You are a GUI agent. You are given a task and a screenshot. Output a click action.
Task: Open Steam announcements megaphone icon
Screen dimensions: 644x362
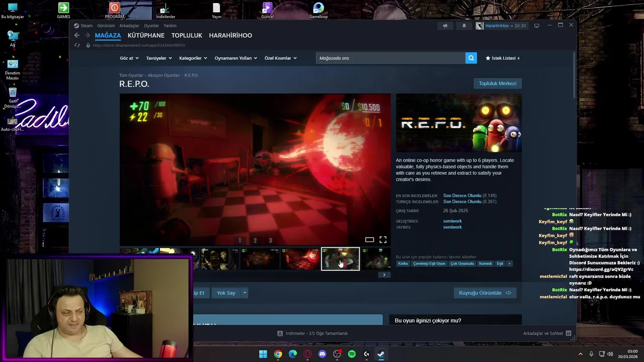(445, 26)
